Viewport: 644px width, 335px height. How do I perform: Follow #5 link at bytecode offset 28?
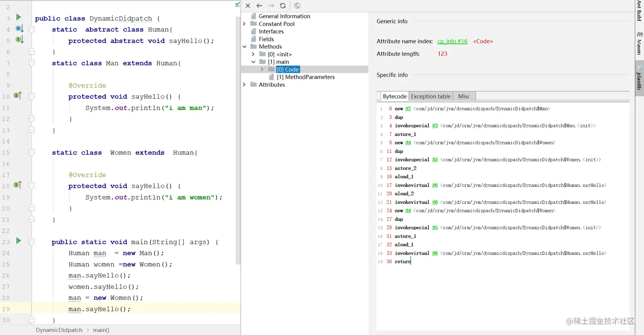434,228
